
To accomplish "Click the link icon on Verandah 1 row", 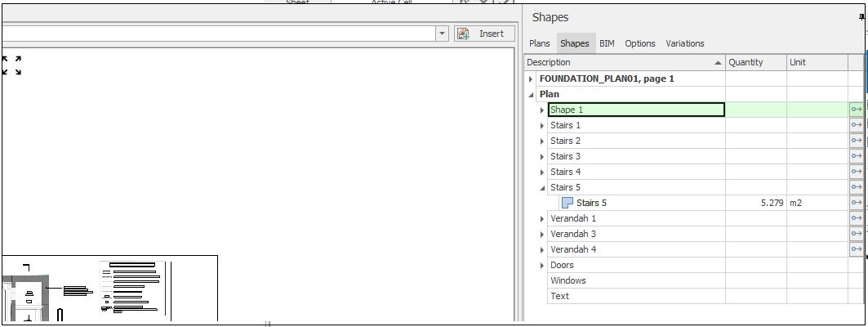I will (857, 218).
